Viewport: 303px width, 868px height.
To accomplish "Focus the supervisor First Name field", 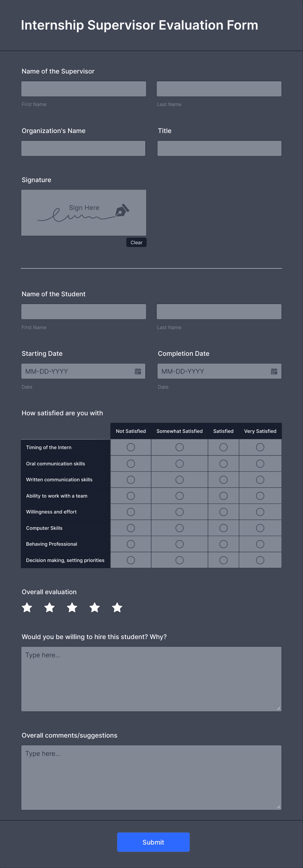I will (x=84, y=88).
